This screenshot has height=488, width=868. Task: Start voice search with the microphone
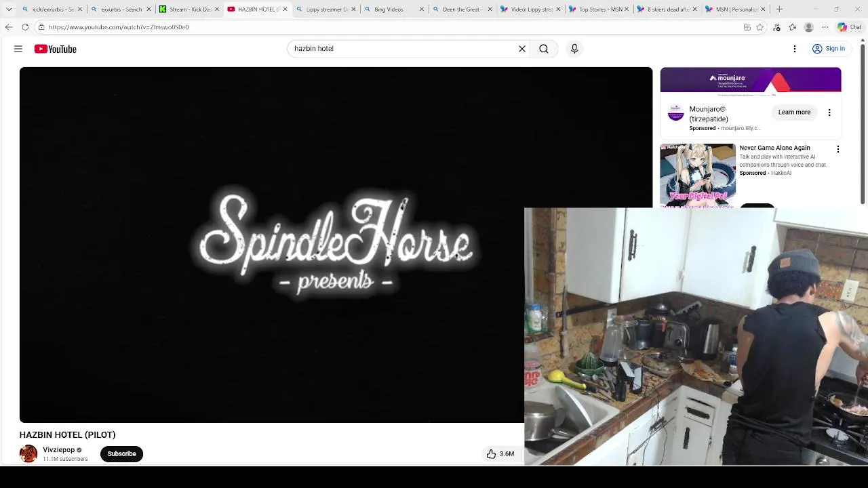(x=574, y=49)
